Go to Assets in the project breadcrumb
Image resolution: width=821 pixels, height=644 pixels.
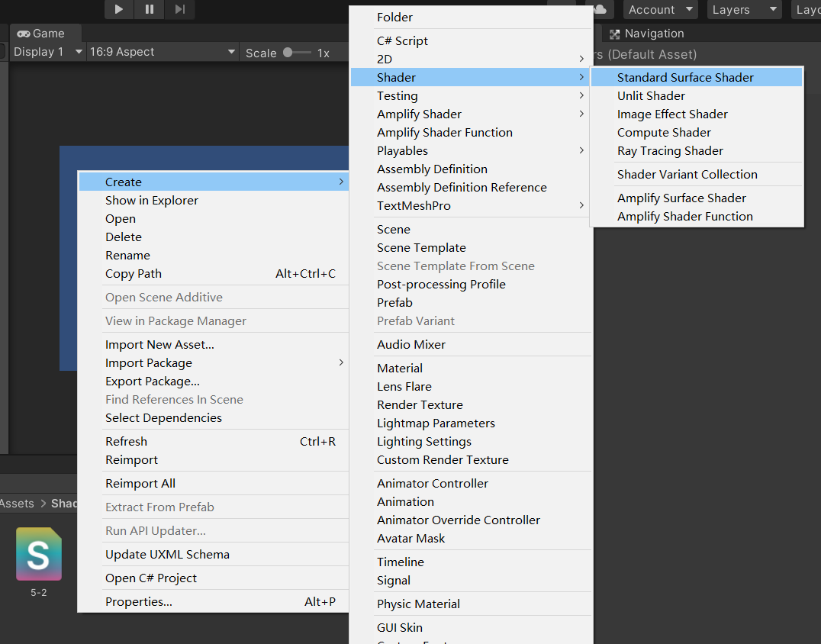point(17,504)
